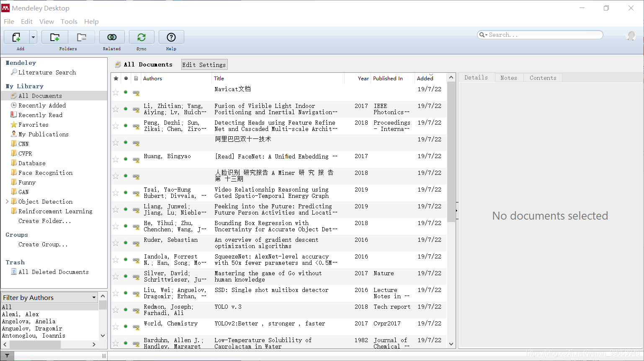Expand the Object Detection folder
The height and width of the screenshot is (361, 644).
tap(7, 202)
